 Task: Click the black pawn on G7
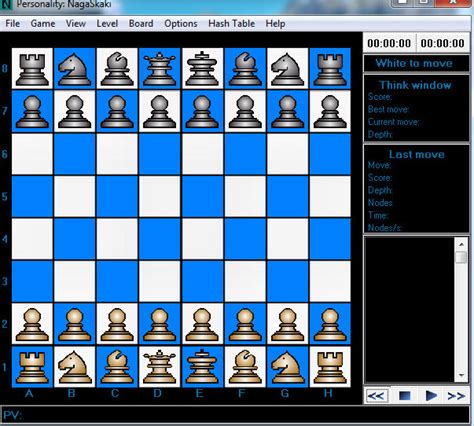287,111
